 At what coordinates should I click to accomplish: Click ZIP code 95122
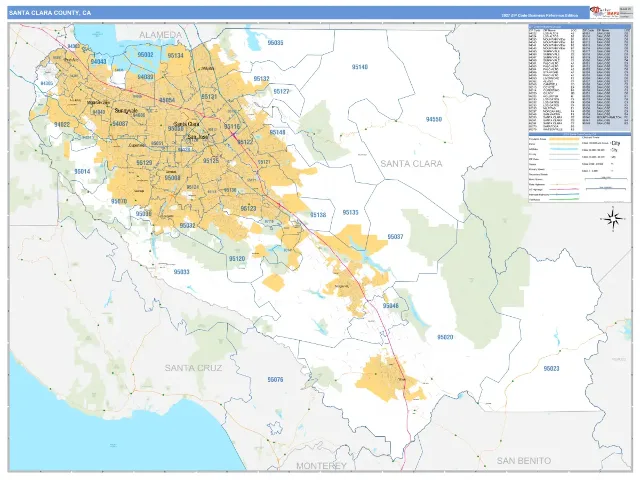pyautogui.click(x=245, y=142)
